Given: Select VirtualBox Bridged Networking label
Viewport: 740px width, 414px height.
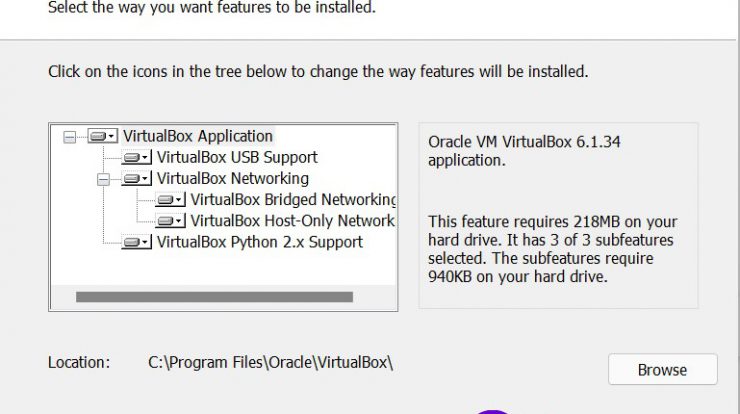Looking at the screenshot, I should [x=293, y=200].
